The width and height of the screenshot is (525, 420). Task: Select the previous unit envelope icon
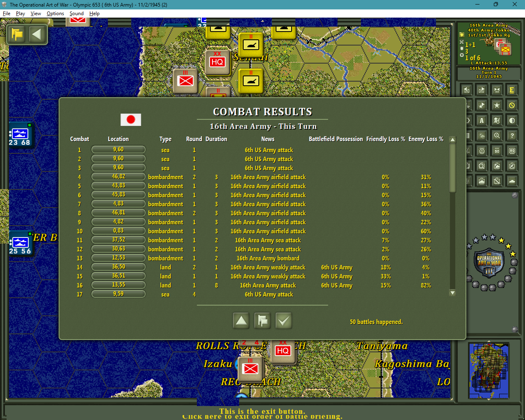466,90
